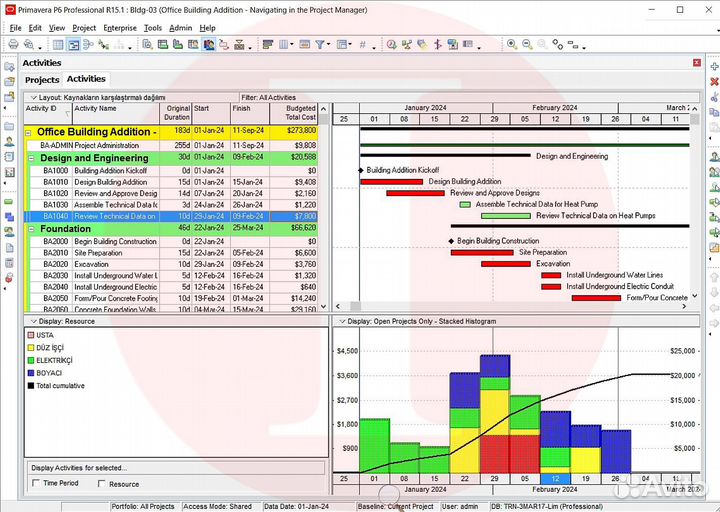Open the Display: Resource dropdown

[176, 321]
